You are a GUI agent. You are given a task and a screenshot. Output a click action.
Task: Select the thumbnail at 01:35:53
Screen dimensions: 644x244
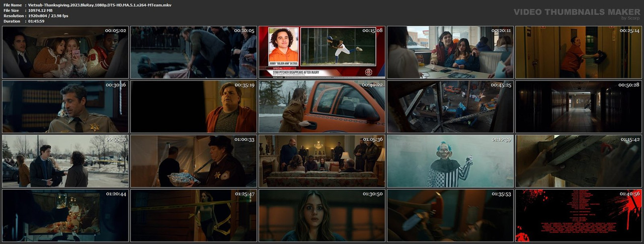[450, 215]
